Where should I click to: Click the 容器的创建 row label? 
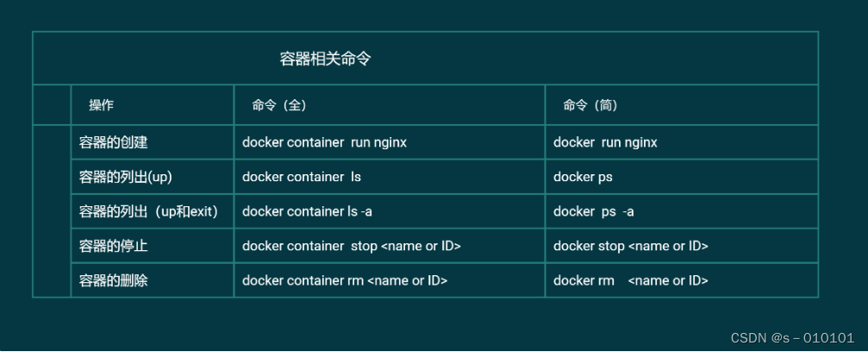point(114,142)
